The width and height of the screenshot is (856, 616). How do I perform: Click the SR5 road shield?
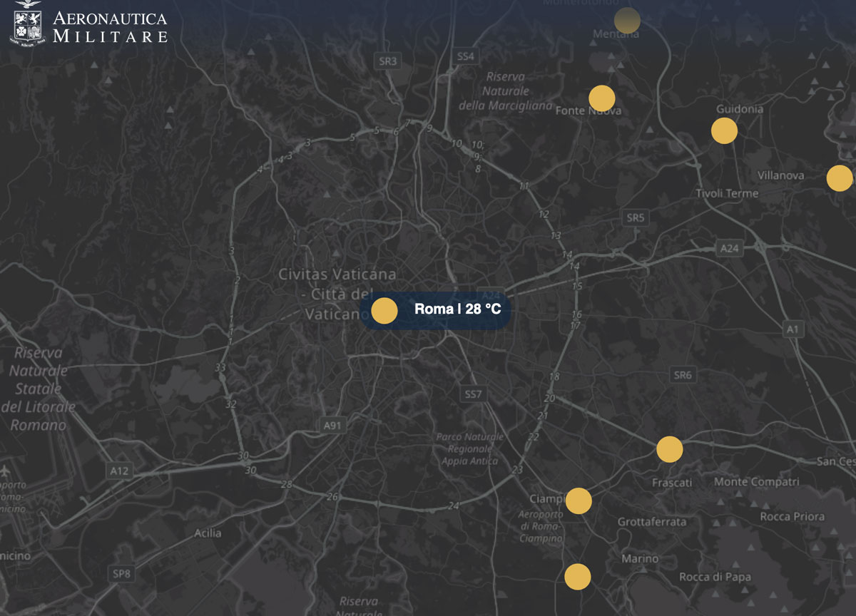click(x=634, y=217)
